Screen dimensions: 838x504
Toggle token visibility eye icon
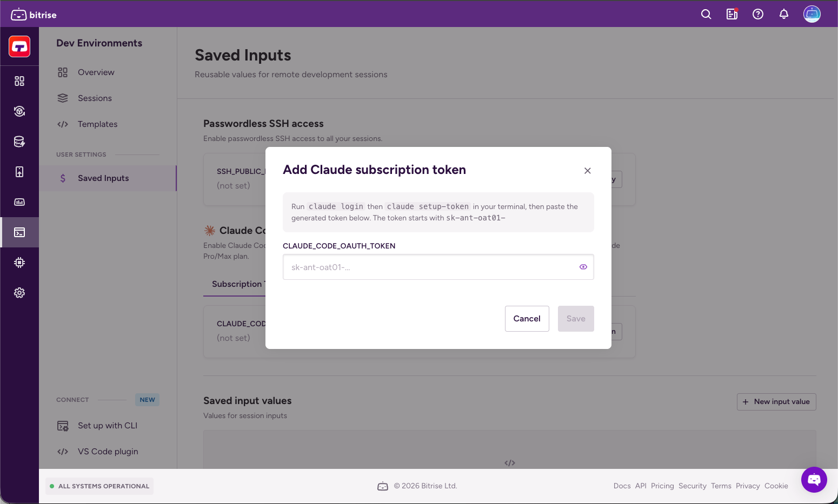583,267
